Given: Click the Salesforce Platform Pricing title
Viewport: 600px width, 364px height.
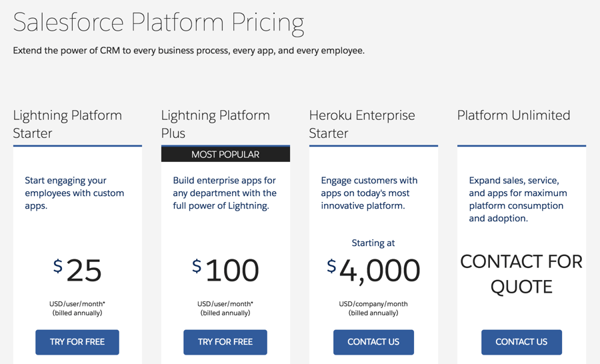Looking at the screenshot, I should pos(159,22).
